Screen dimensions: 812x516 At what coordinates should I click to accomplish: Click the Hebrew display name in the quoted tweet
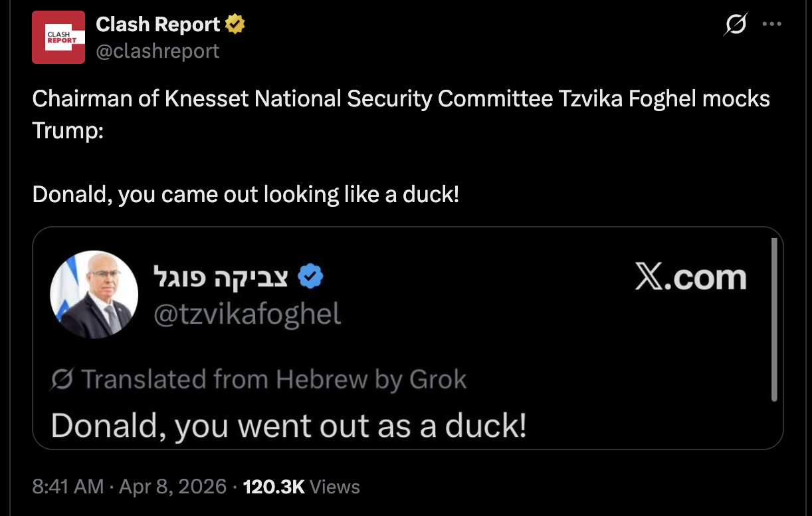pyautogui.click(x=220, y=277)
